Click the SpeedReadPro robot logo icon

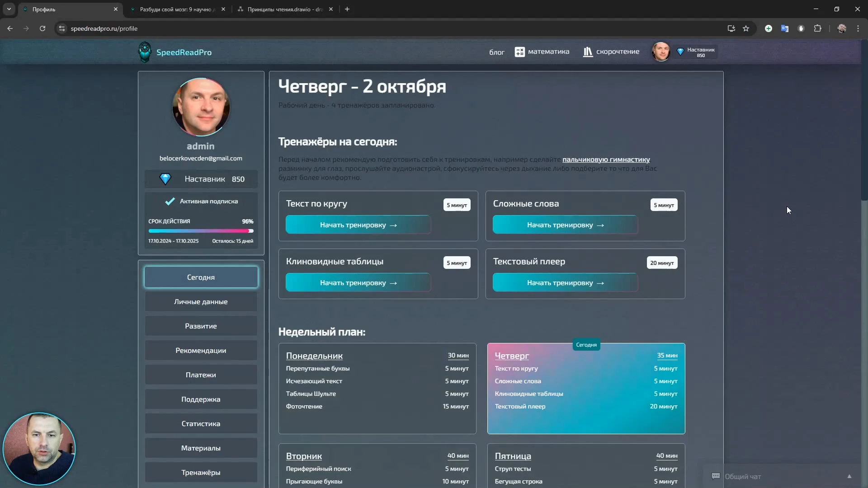[145, 52]
